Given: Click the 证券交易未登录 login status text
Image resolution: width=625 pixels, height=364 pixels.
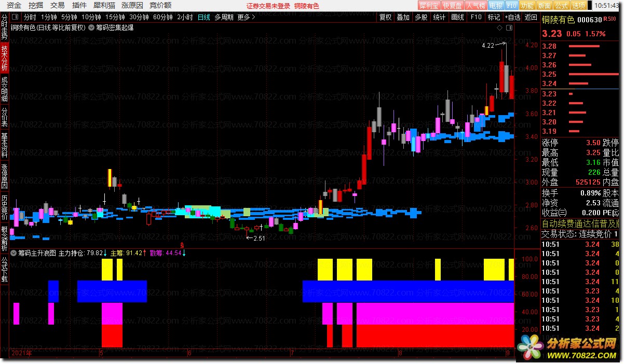Looking at the screenshot, I should tap(268, 6).
